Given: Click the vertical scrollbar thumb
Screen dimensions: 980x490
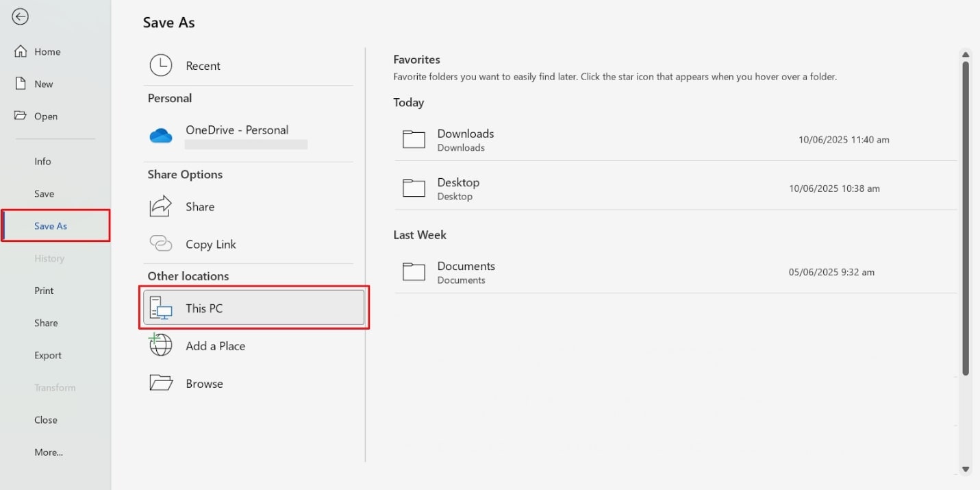Looking at the screenshot, I should [966, 218].
